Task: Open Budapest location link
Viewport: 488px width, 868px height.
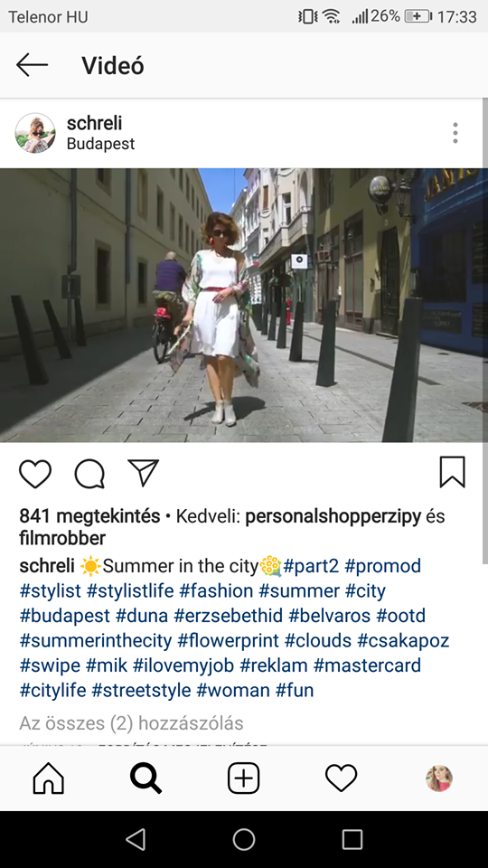Action: tap(100, 144)
